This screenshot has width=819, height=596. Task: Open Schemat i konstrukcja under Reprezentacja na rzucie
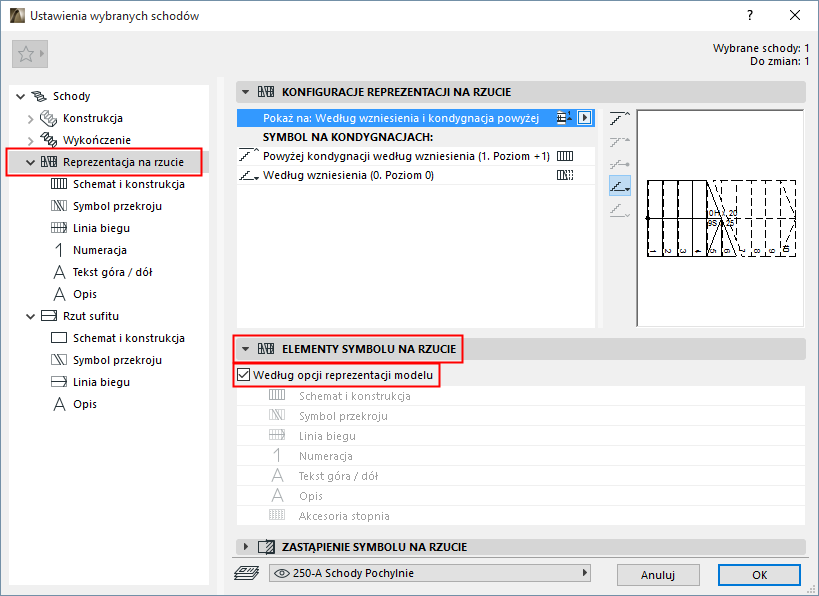click(128, 184)
